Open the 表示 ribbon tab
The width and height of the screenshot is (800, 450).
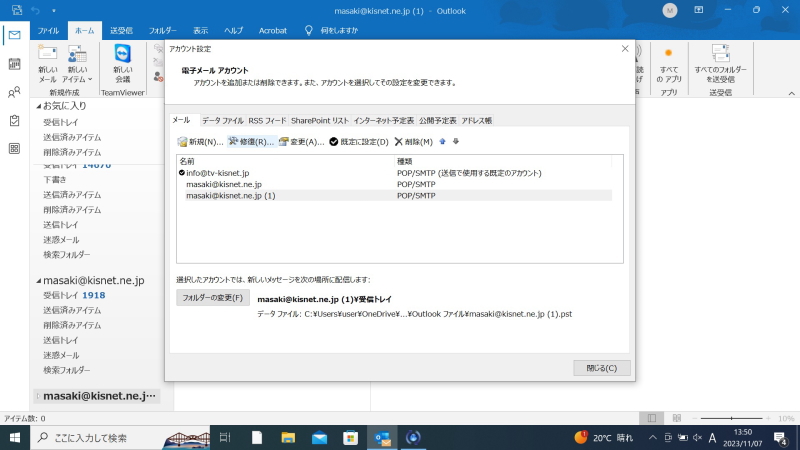pyautogui.click(x=201, y=31)
